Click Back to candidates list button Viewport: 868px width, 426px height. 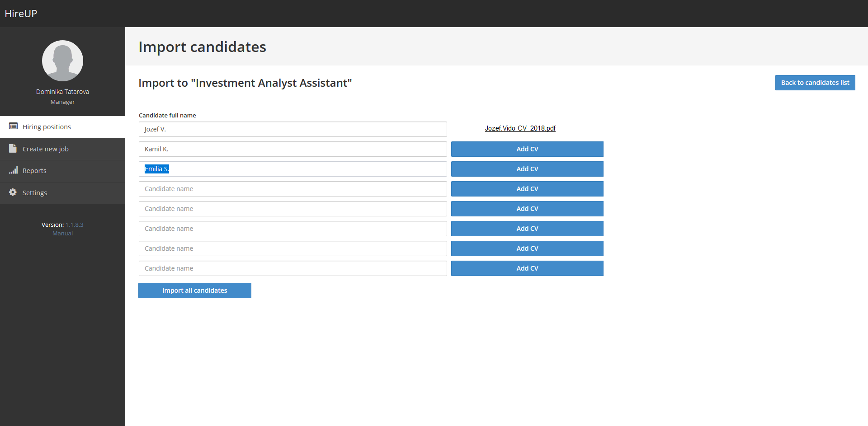pyautogui.click(x=815, y=83)
